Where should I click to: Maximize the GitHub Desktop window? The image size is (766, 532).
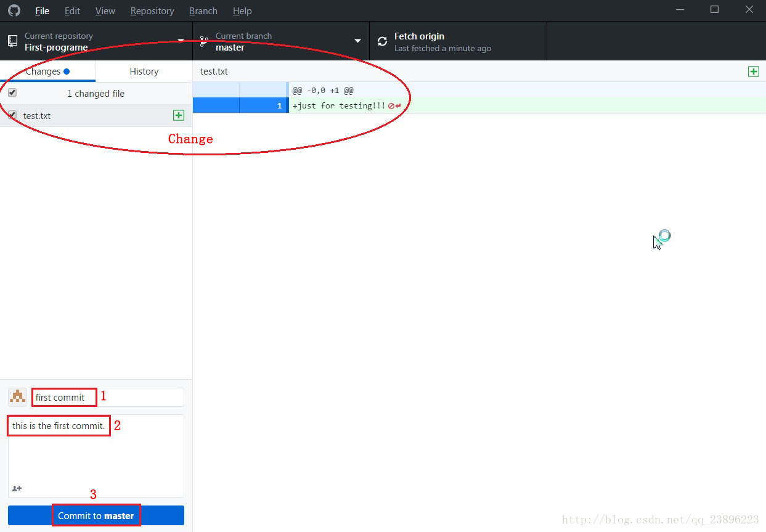tap(714, 10)
